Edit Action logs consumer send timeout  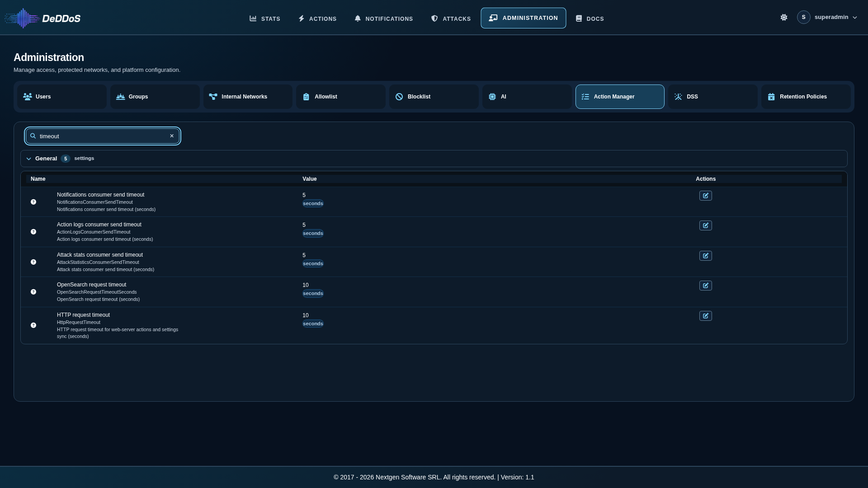click(x=705, y=225)
